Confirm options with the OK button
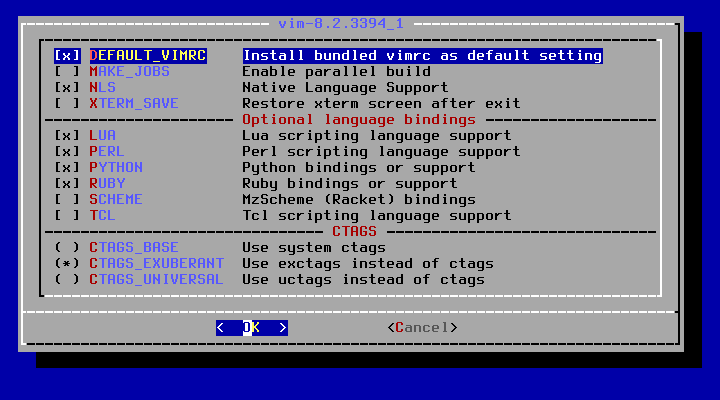720x400 pixels. [252, 328]
